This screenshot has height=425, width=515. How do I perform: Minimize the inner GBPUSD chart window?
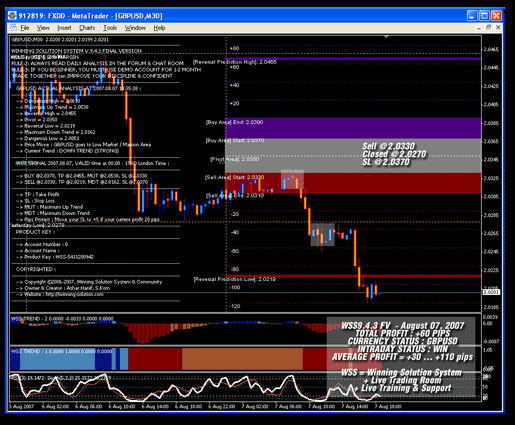[479, 28]
